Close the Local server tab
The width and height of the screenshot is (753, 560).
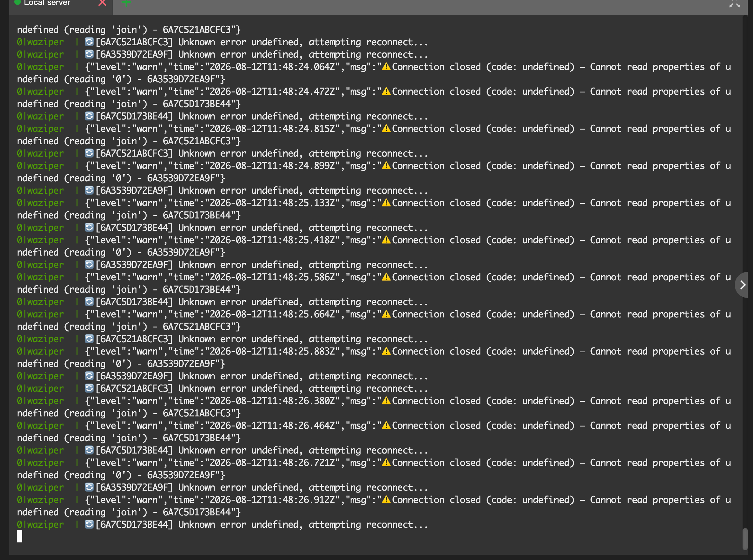click(x=102, y=3)
